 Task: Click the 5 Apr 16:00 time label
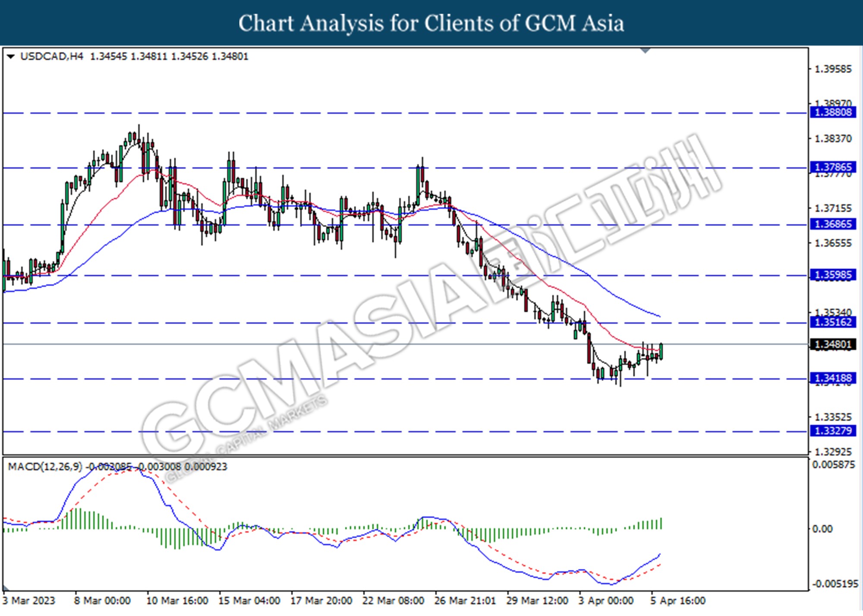678,601
